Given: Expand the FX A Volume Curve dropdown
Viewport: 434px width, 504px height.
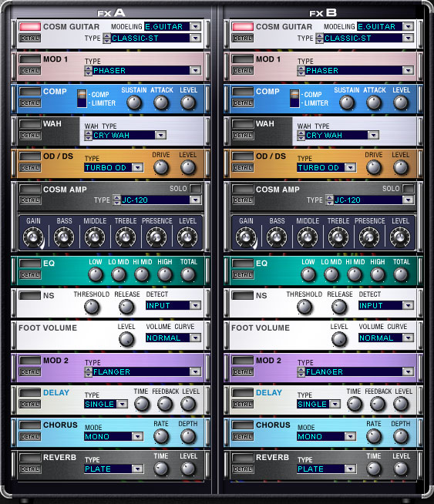Looking at the screenshot, I should click(x=195, y=338).
